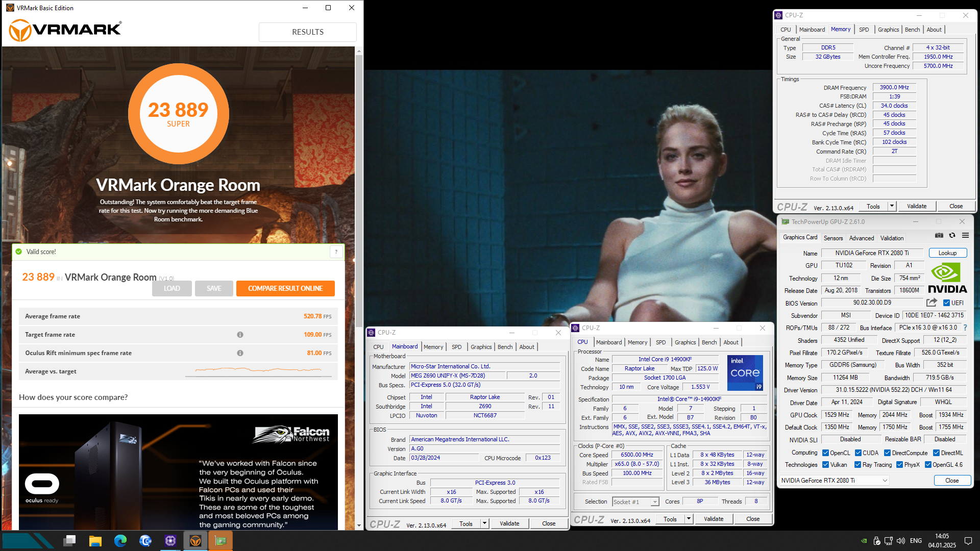Open the SPD tab in the CPU-Z Memory window
The width and height of the screenshot is (980, 551).
coord(864,30)
